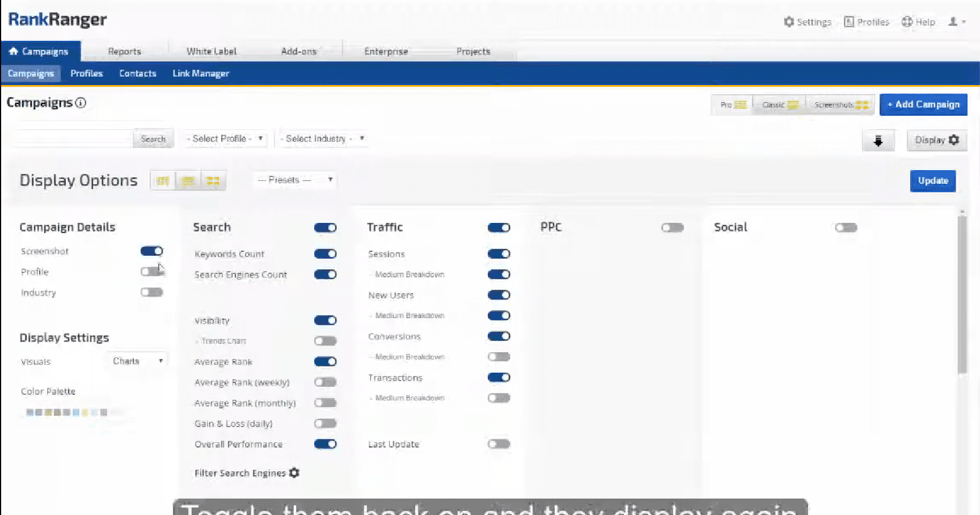Open the Select Profile dropdown
The image size is (980, 515).
click(225, 138)
